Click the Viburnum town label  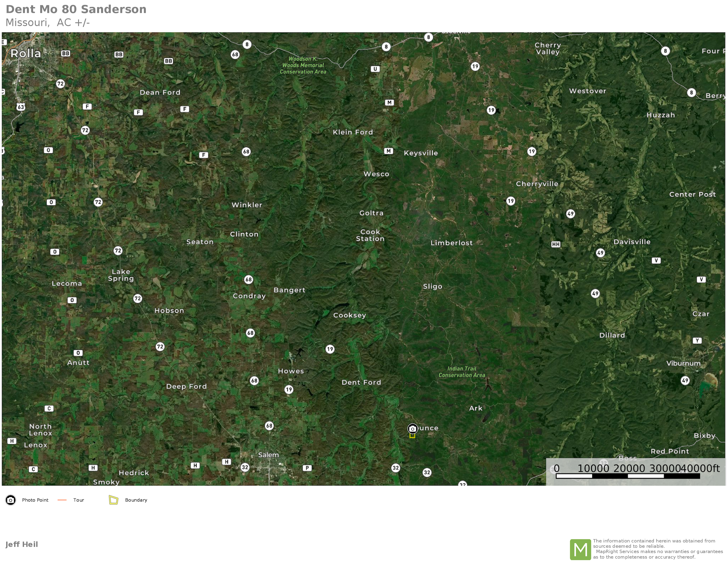coord(683,363)
